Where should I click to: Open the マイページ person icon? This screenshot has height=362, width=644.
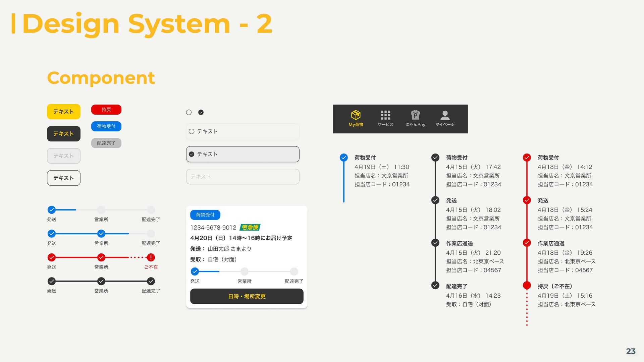[445, 115]
